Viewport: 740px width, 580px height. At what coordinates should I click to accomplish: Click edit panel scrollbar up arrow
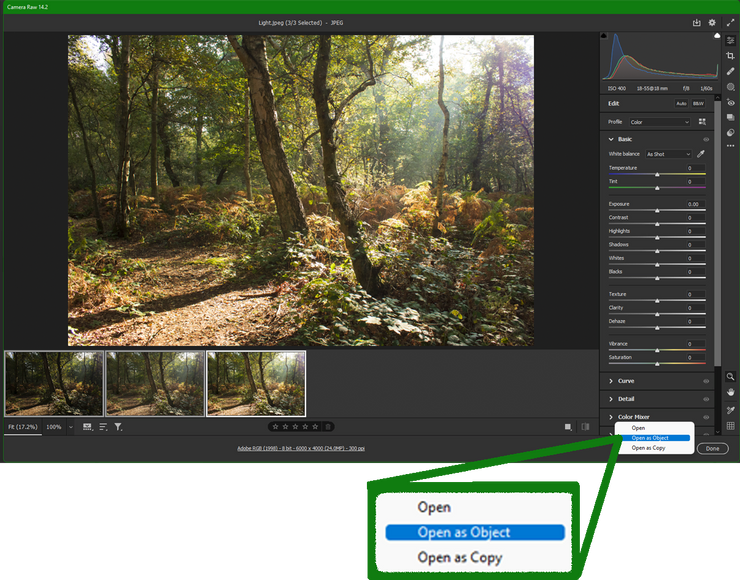[x=717, y=98]
